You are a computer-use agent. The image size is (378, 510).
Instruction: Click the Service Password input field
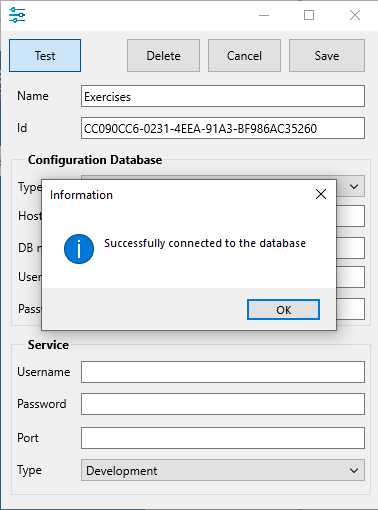[x=223, y=404]
